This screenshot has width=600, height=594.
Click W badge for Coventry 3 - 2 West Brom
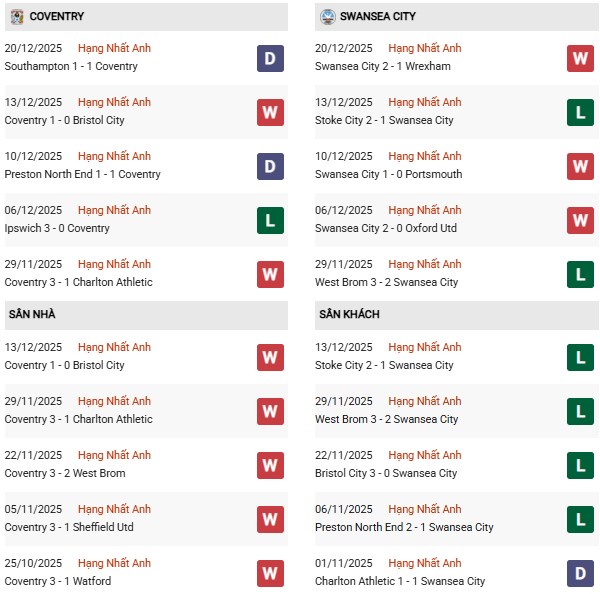tap(270, 465)
